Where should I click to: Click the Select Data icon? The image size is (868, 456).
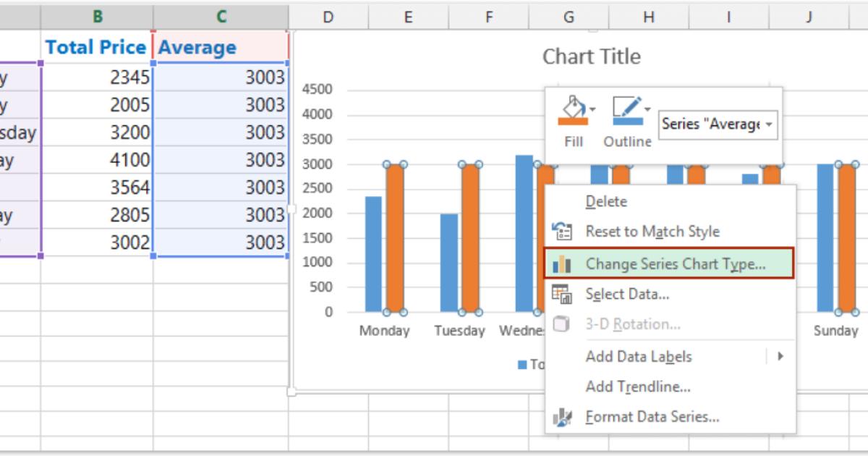pos(561,294)
